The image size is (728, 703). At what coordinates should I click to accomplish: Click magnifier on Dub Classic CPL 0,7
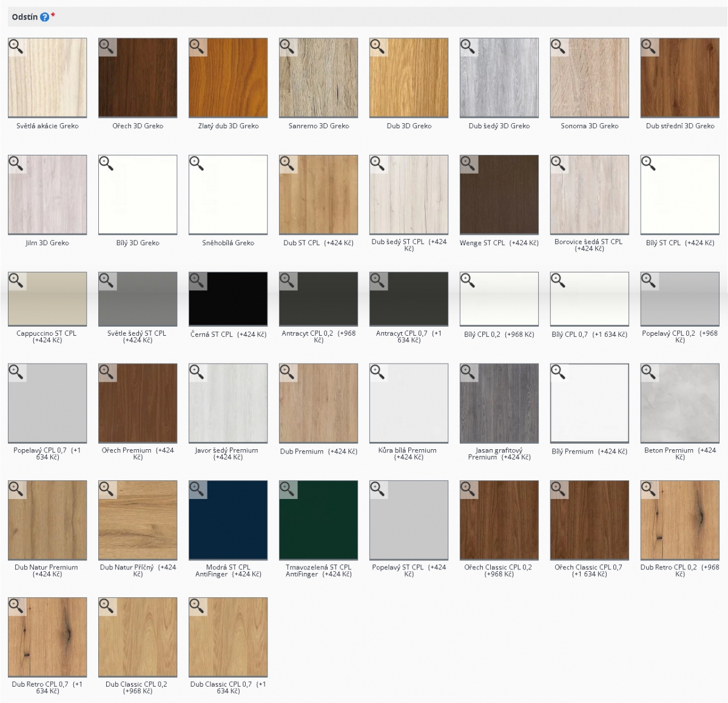coord(197,606)
